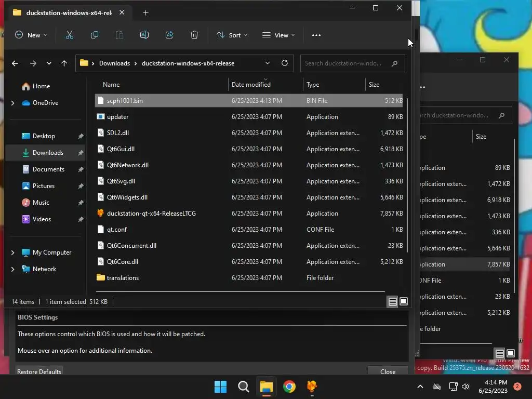Open Google Chrome from taskbar

pyautogui.click(x=289, y=387)
